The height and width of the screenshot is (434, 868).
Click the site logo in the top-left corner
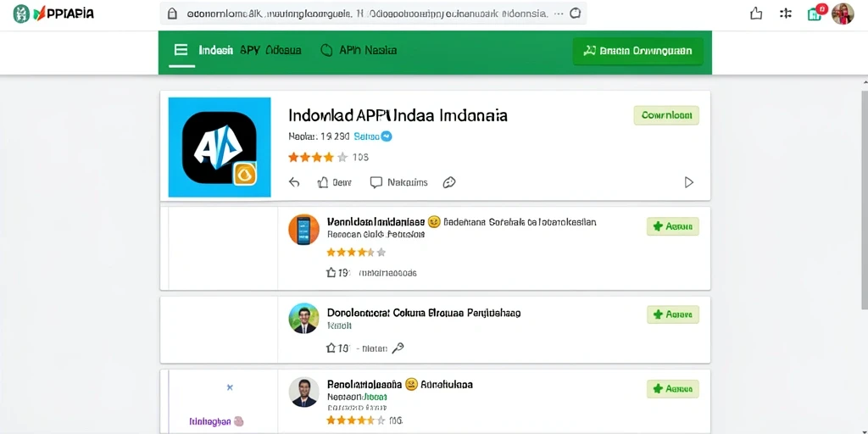click(53, 14)
